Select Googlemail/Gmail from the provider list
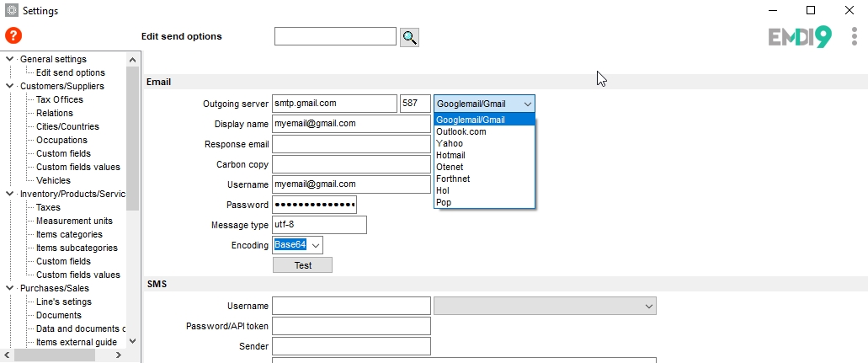The image size is (868, 363). pyautogui.click(x=484, y=120)
